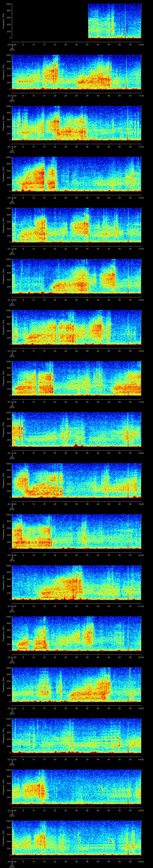Select the spectrogram panel starting at 22:11:00
This screenshot has height=868, width=153.
click(x=76, y=123)
